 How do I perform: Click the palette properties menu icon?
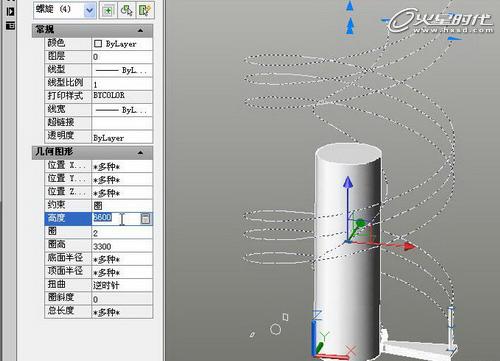pyautogui.click(x=10, y=25)
